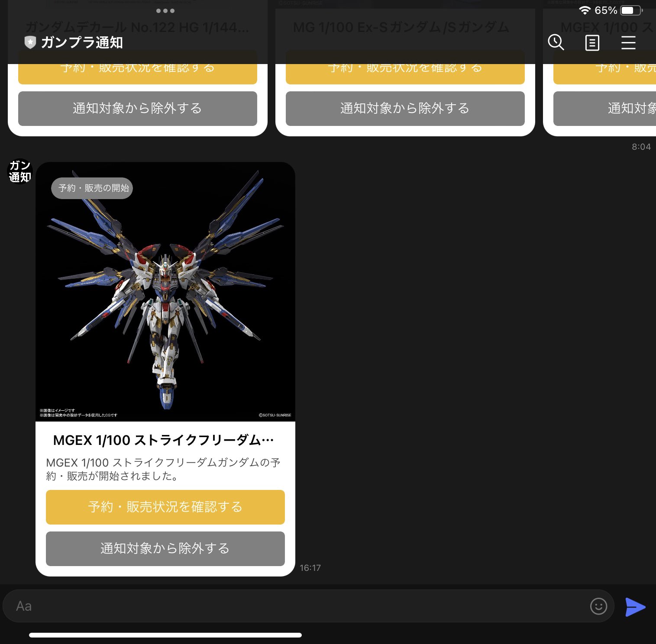Tap the ガンプラ通知 chat title

[82, 42]
